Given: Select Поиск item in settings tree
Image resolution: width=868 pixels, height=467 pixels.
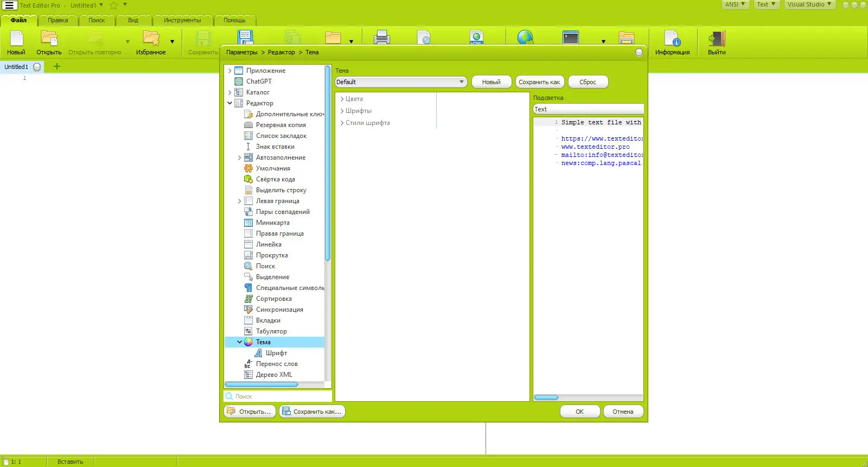Looking at the screenshot, I should pos(265,266).
